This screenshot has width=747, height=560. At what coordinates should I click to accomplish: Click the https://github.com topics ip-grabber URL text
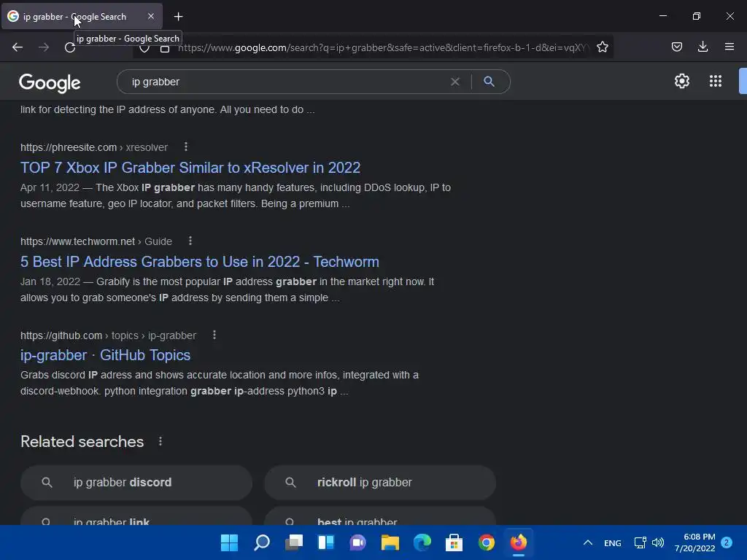click(x=108, y=335)
